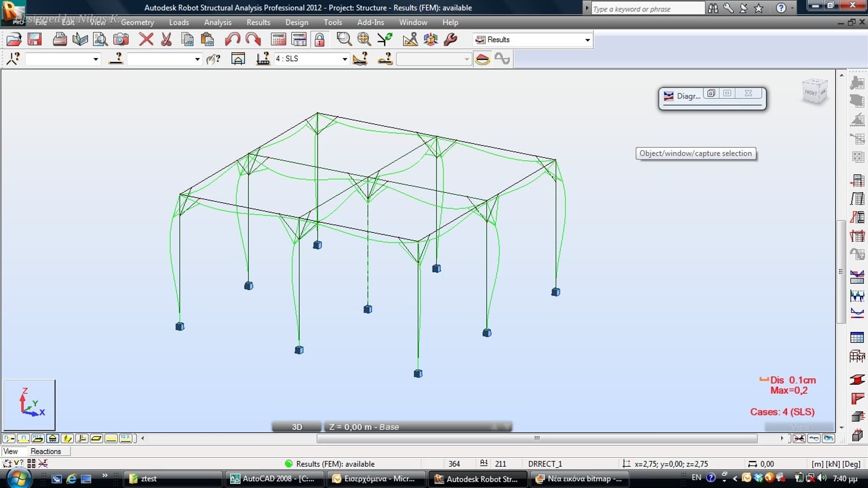Click the horizontal scrollbar below the viewport
Viewport: 868px width, 488px height.
point(537,438)
